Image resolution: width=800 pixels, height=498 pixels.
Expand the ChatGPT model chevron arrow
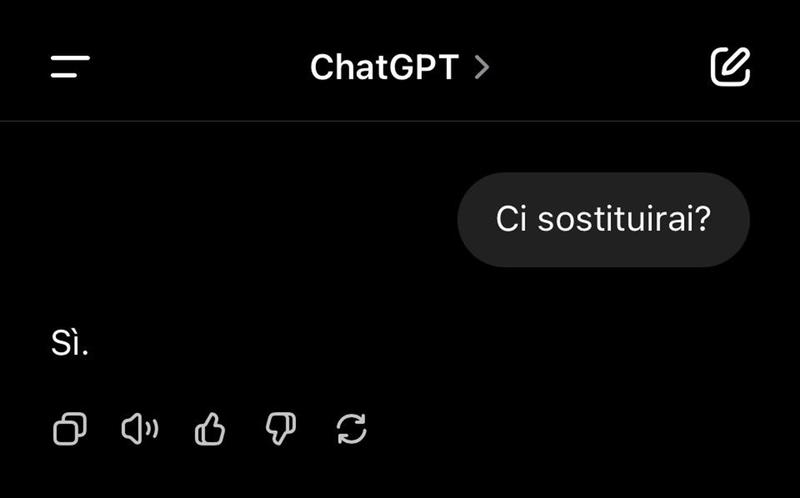[482, 67]
